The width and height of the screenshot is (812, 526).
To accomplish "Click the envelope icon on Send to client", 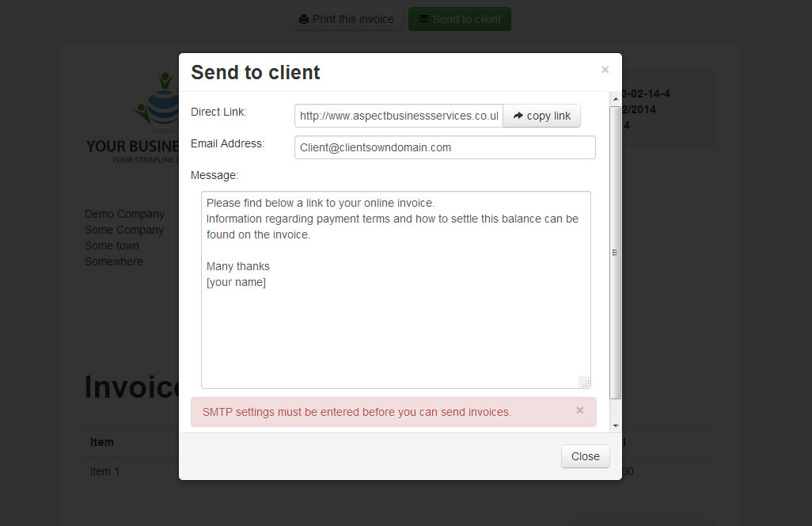I will coord(424,19).
